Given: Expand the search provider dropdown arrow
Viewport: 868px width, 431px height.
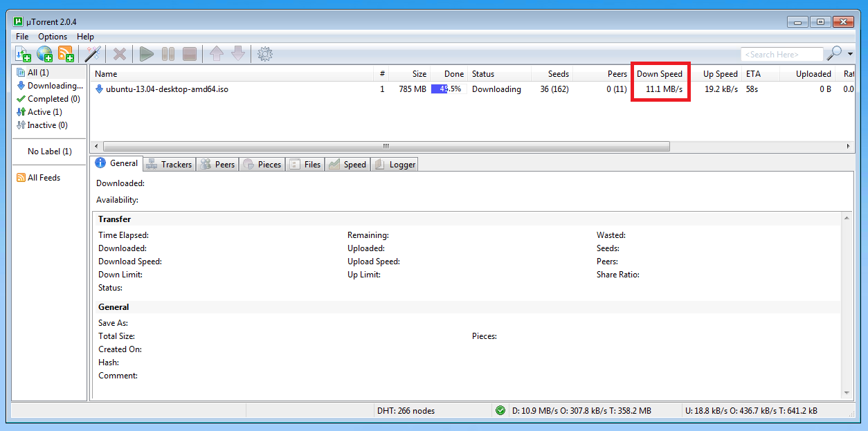Looking at the screenshot, I should click(x=850, y=54).
